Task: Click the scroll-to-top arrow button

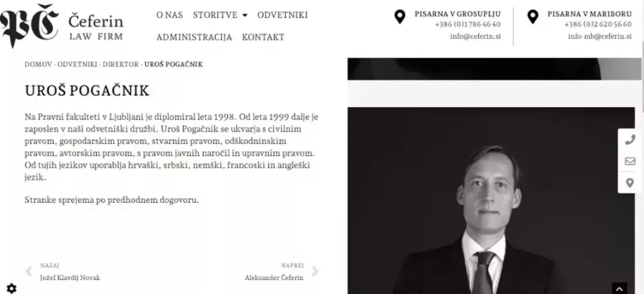Action: [619, 288]
